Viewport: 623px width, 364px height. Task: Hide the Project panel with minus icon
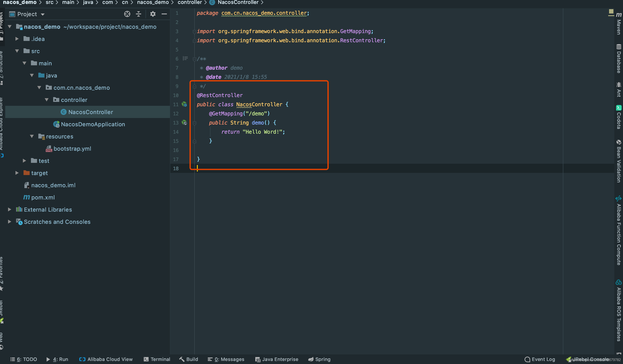164,14
